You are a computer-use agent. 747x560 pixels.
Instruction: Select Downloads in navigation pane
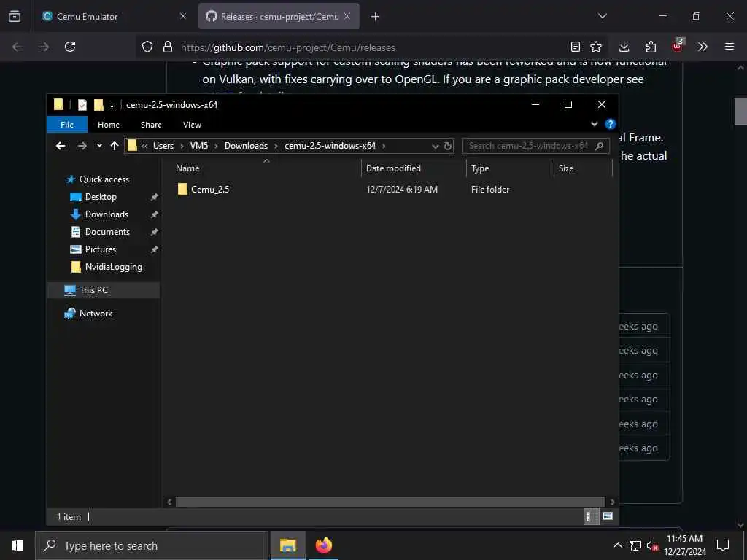[x=107, y=214]
